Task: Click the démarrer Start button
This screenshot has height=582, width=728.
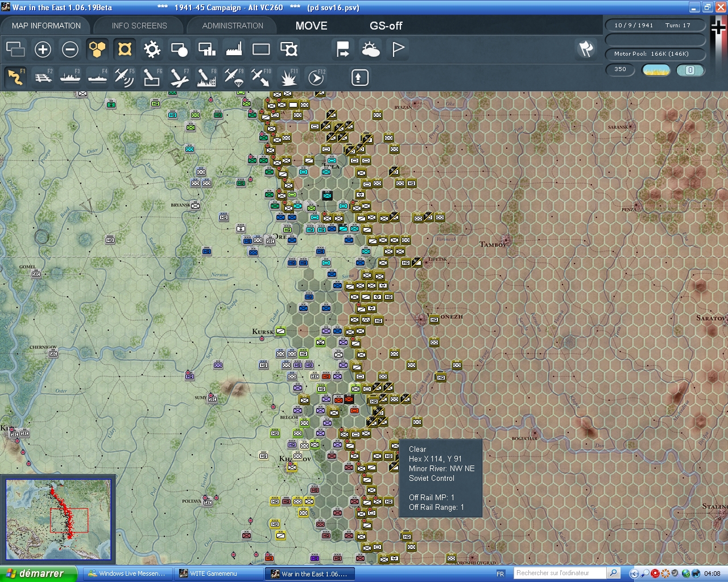Action: pyautogui.click(x=38, y=573)
